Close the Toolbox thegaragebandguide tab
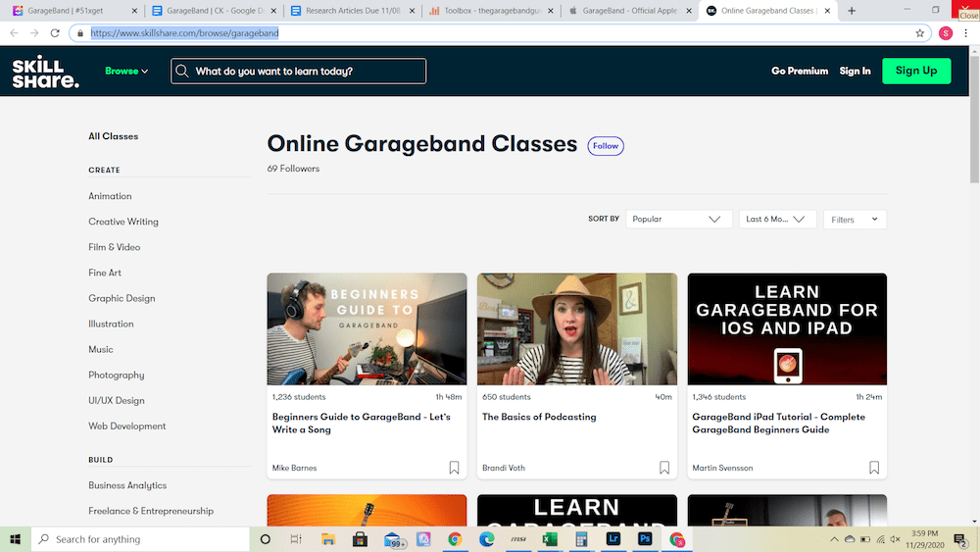Screen dimensions: 980x552 pyautogui.click(x=551, y=11)
